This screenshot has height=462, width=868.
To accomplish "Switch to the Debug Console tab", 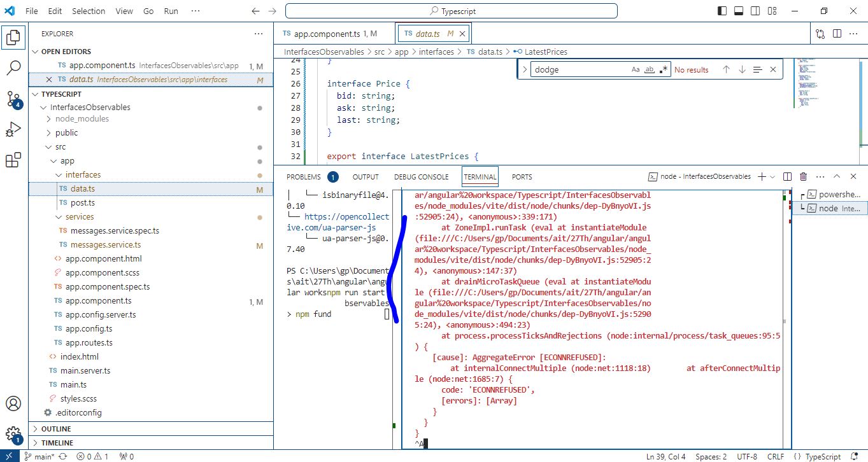I will pyautogui.click(x=421, y=177).
